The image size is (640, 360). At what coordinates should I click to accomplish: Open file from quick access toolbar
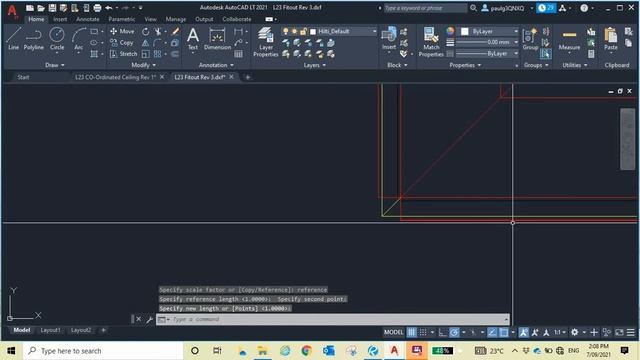[x=41, y=8]
